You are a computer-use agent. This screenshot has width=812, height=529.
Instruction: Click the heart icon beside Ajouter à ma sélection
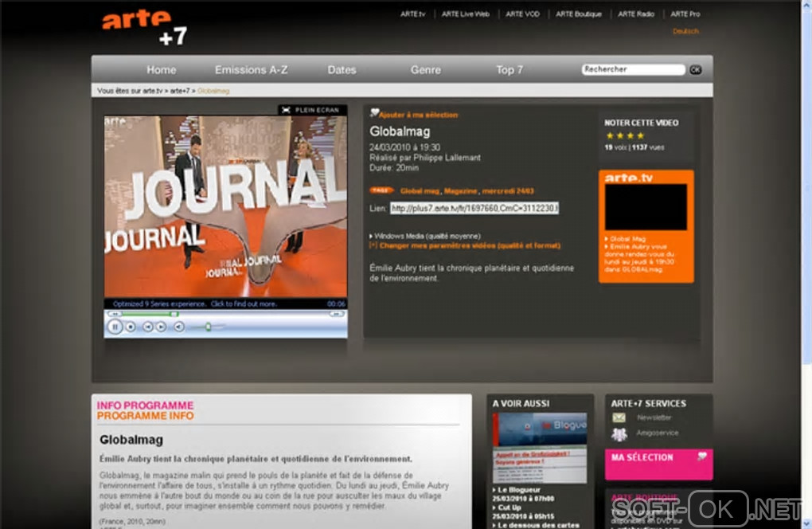click(x=374, y=112)
